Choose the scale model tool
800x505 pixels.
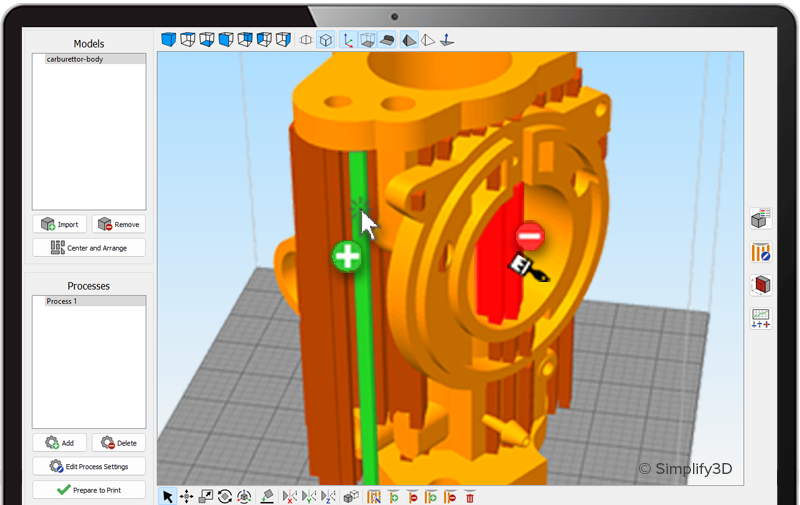coord(206,496)
